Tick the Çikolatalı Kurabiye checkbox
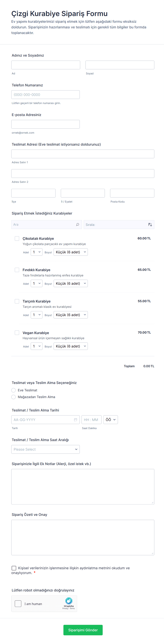Screen dimensions: 164x644 coord(17,239)
